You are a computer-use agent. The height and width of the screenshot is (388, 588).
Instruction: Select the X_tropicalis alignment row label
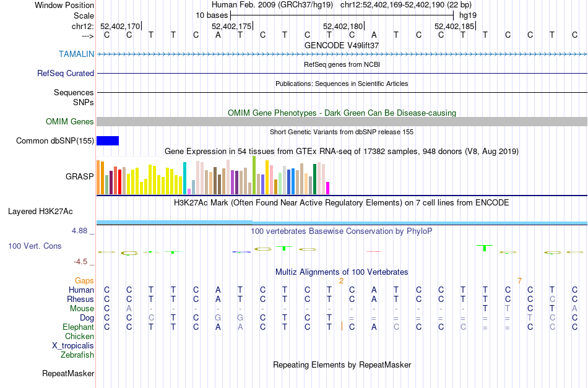coord(73,346)
